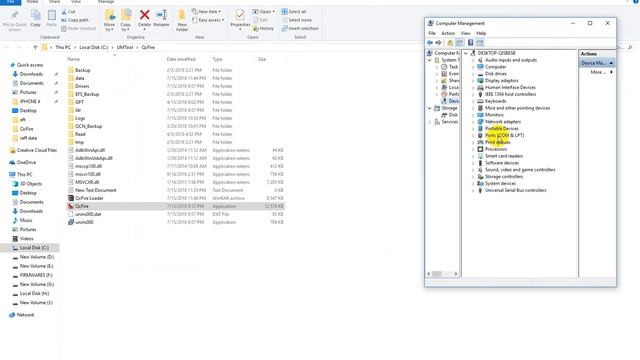Select the QcFire Loader WinRAR archive

coord(176,198)
